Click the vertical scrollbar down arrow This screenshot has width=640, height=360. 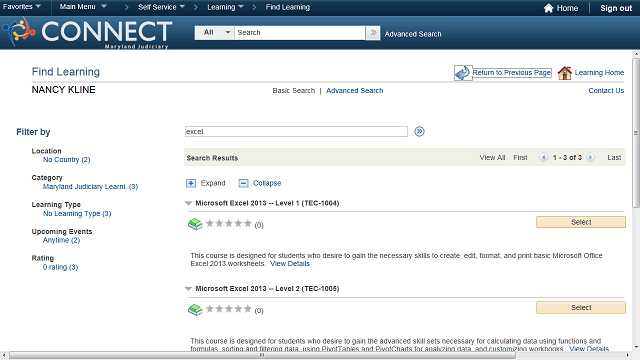tap(636, 347)
